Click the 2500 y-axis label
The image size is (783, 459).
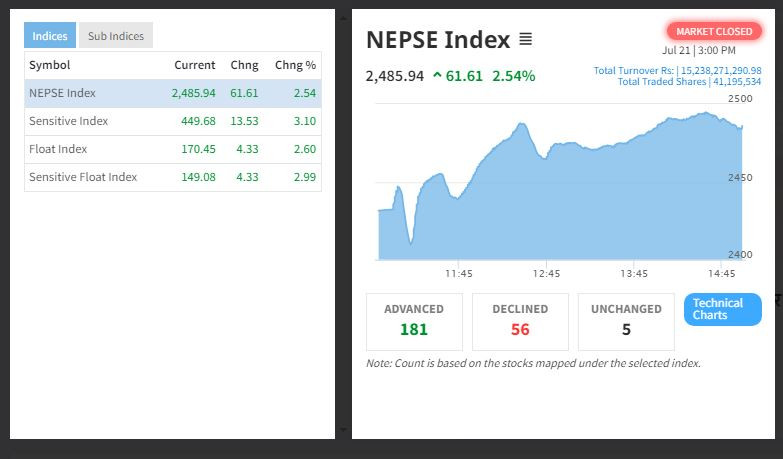tap(740, 98)
